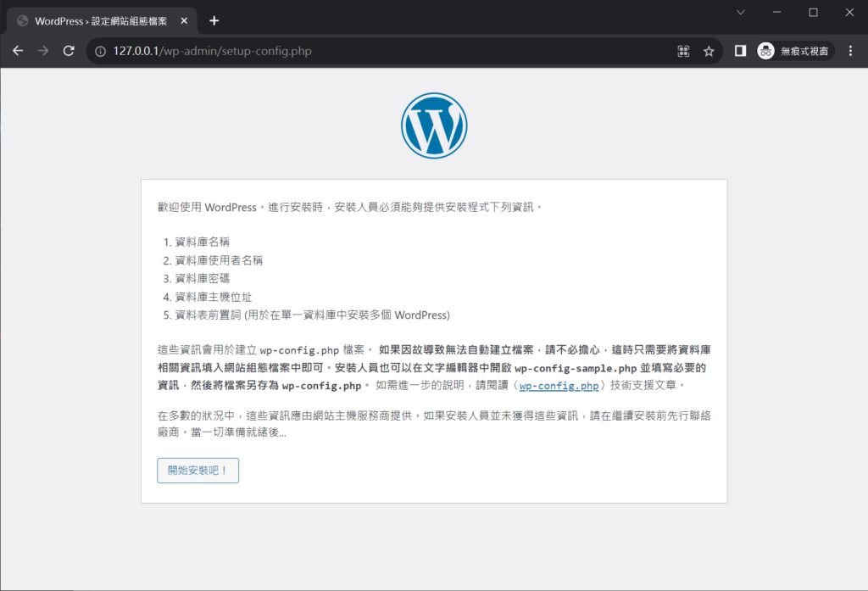
Task: Open a new tab with the plus icon
Action: 214,21
